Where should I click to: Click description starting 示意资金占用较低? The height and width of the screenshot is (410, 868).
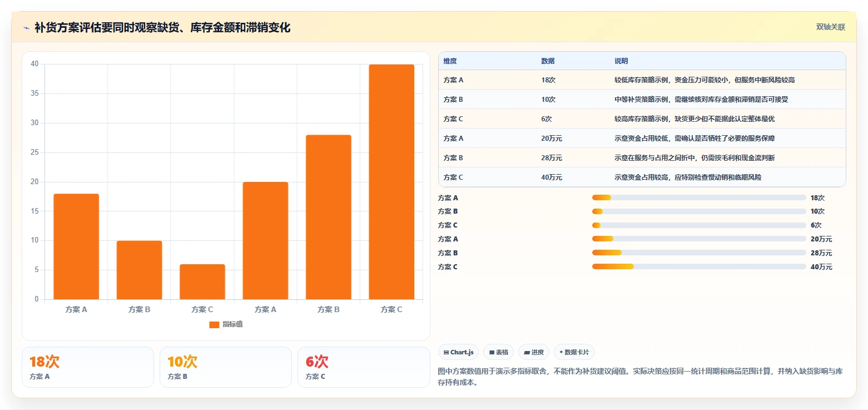[695, 139]
